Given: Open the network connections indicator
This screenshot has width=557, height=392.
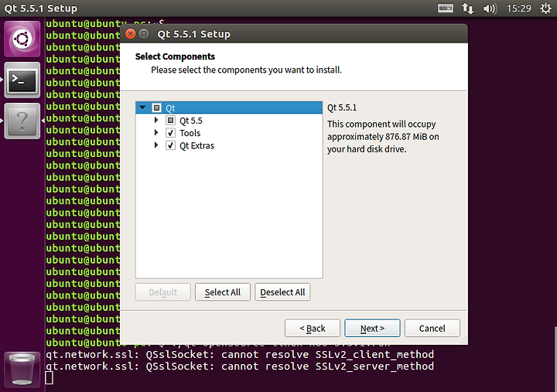Looking at the screenshot, I should (467, 9).
